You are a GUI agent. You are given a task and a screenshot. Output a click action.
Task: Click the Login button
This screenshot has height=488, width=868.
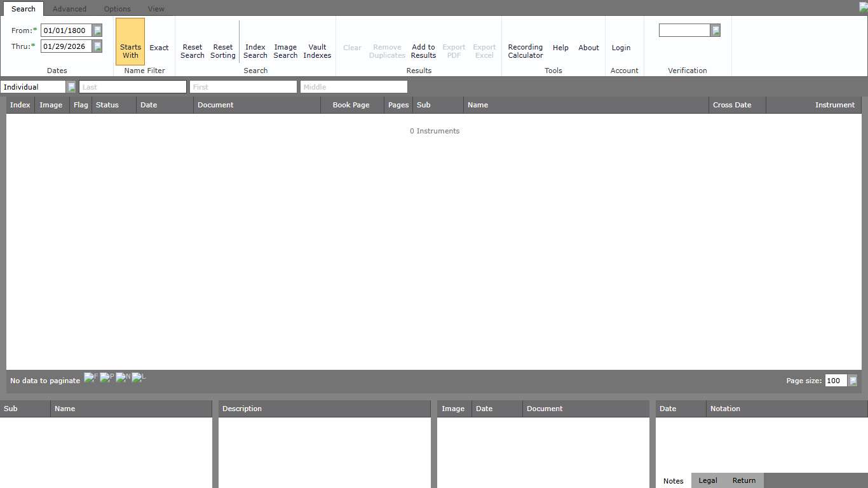(621, 48)
